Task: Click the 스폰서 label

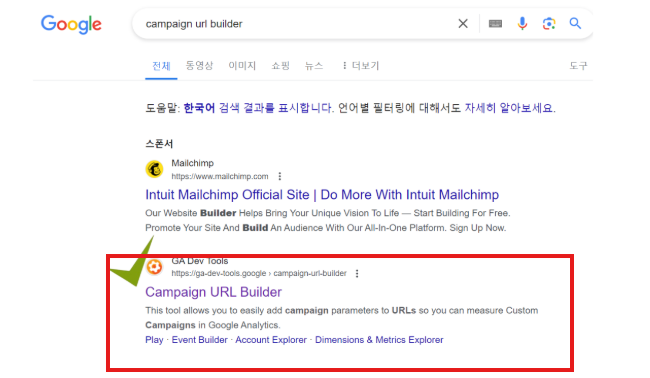Action: 159,144
